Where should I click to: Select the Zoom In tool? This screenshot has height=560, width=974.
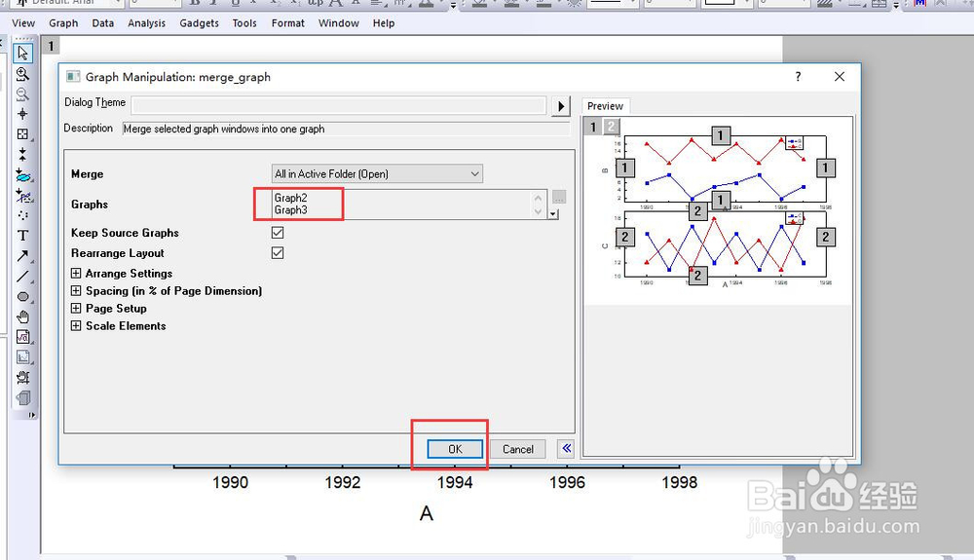(23, 74)
